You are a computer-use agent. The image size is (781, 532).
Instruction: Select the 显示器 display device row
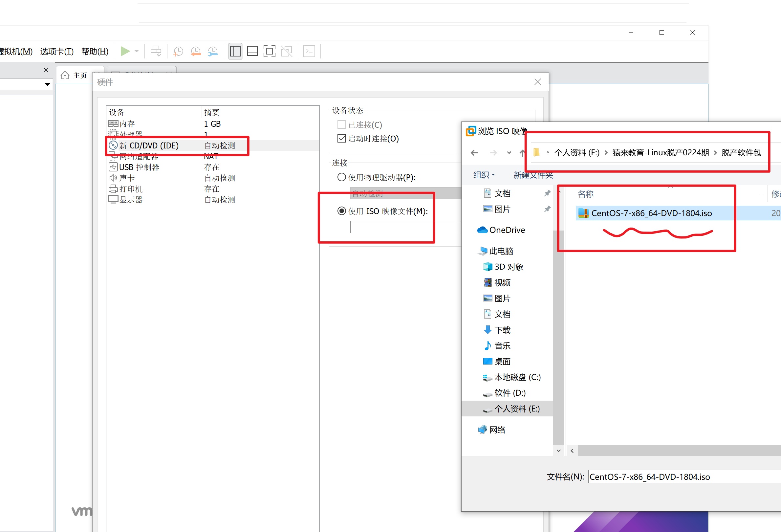tap(213, 200)
